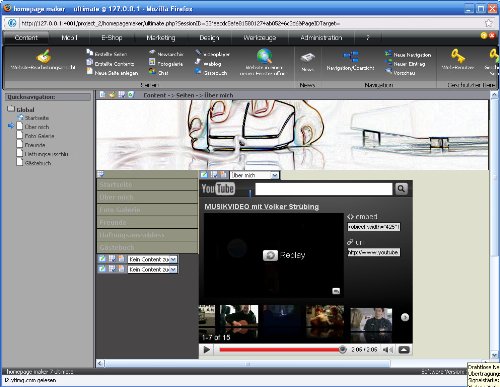Click the navigation Vorschau icon
The width and height of the screenshot is (500, 387).
point(388,71)
